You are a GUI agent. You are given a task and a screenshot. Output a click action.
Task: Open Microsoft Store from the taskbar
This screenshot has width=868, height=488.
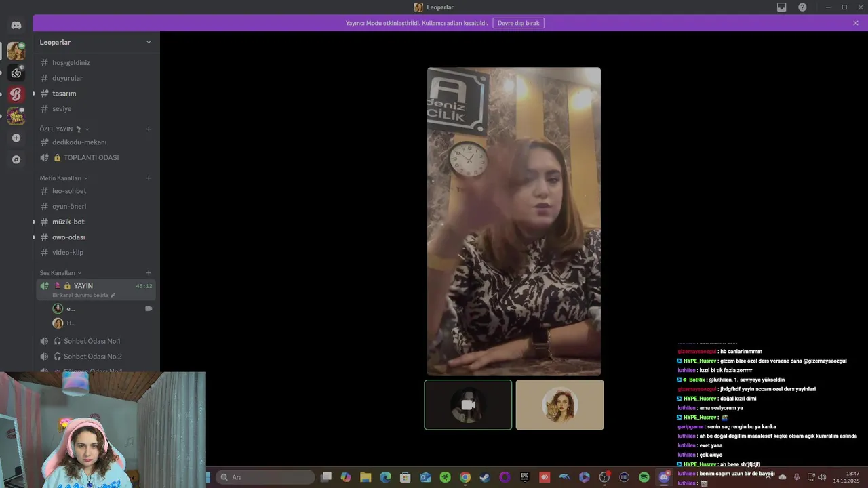pos(405,477)
